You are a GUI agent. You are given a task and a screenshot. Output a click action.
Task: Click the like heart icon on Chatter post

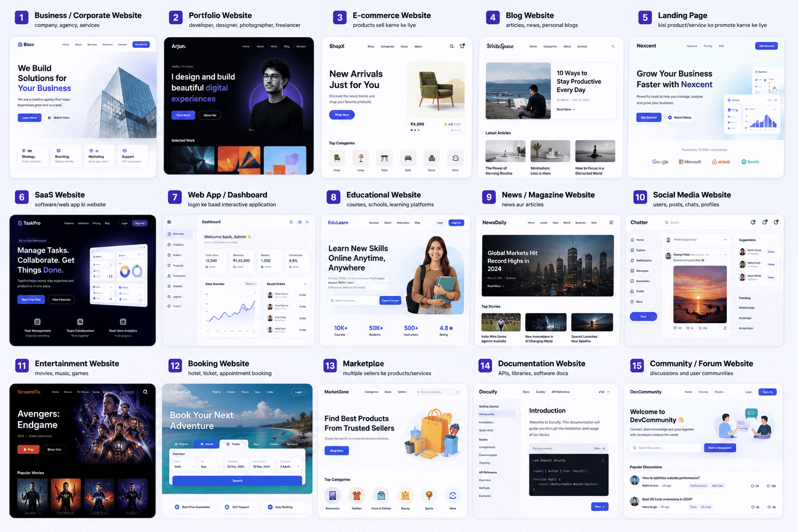[x=675, y=328]
